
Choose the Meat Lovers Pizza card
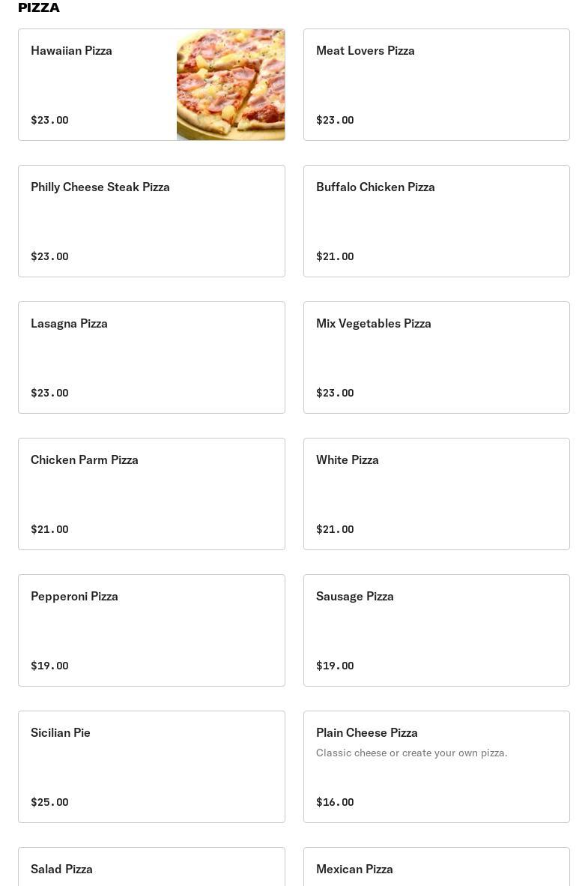[x=436, y=85]
